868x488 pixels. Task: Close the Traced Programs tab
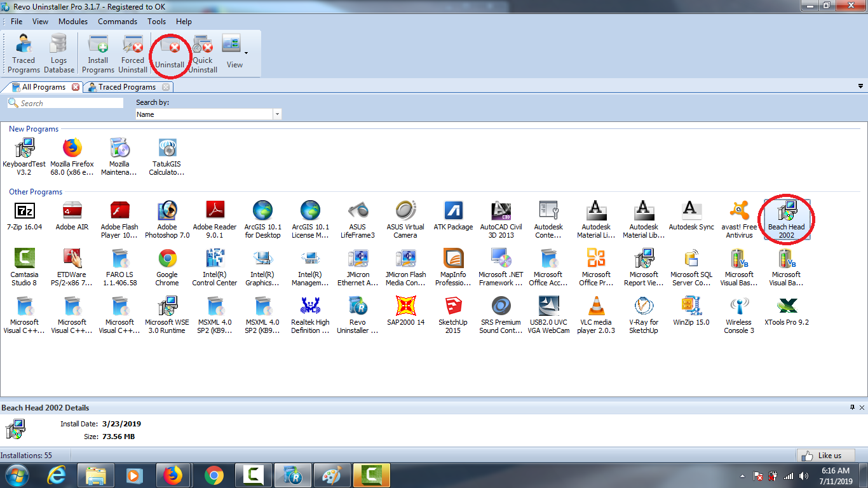[166, 87]
